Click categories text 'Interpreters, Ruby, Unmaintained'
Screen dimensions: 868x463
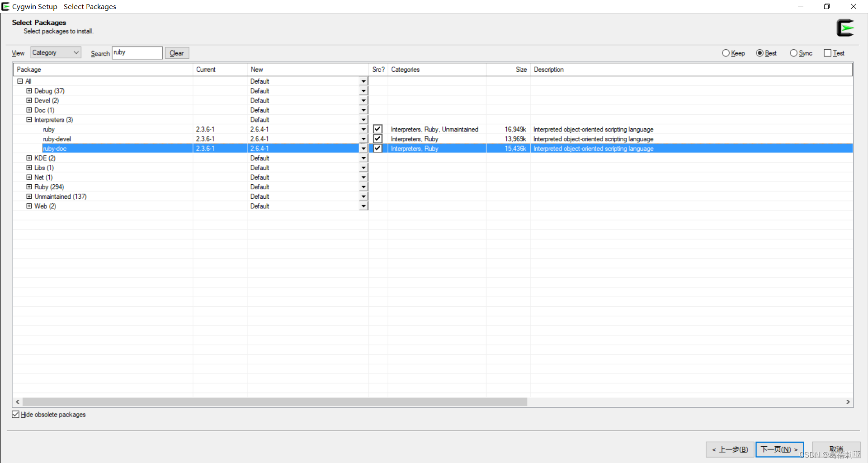click(434, 129)
